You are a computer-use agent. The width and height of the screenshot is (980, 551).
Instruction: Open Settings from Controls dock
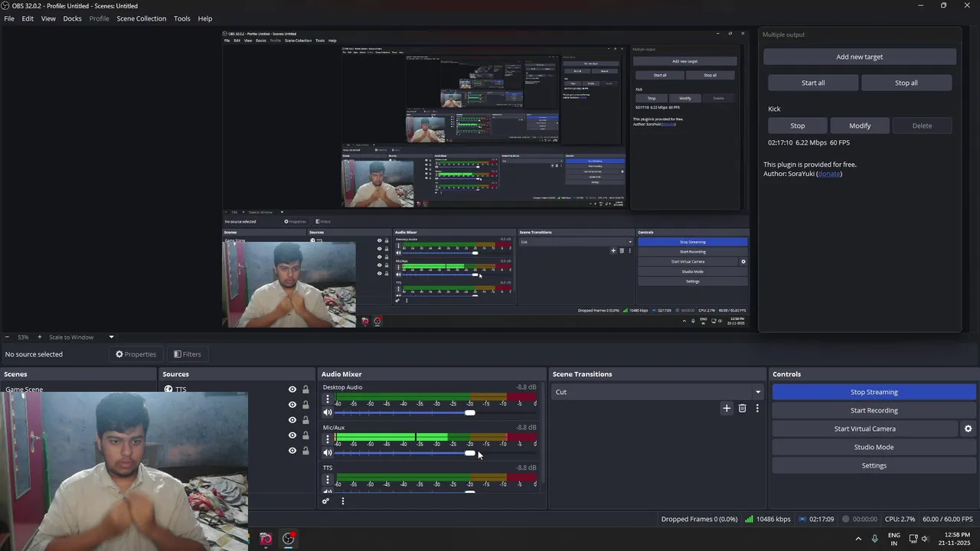click(874, 465)
